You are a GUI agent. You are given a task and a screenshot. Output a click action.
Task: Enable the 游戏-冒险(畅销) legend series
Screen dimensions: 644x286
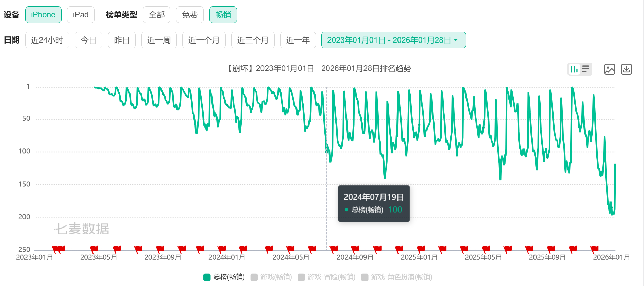coord(326,277)
